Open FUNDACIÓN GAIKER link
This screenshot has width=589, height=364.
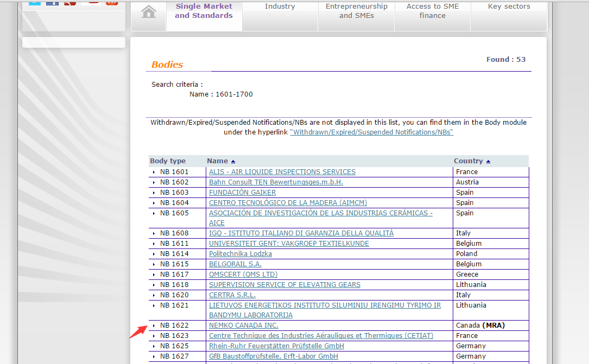click(x=242, y=192)
